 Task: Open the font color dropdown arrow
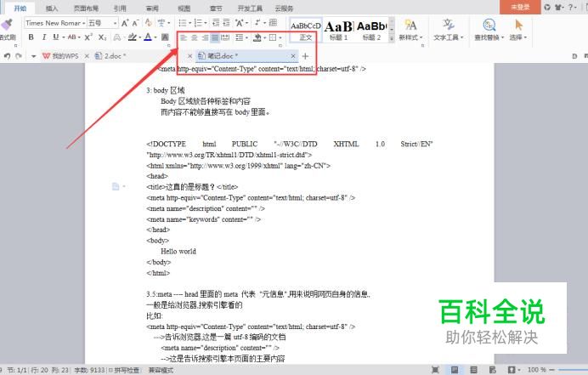[155, 37]
